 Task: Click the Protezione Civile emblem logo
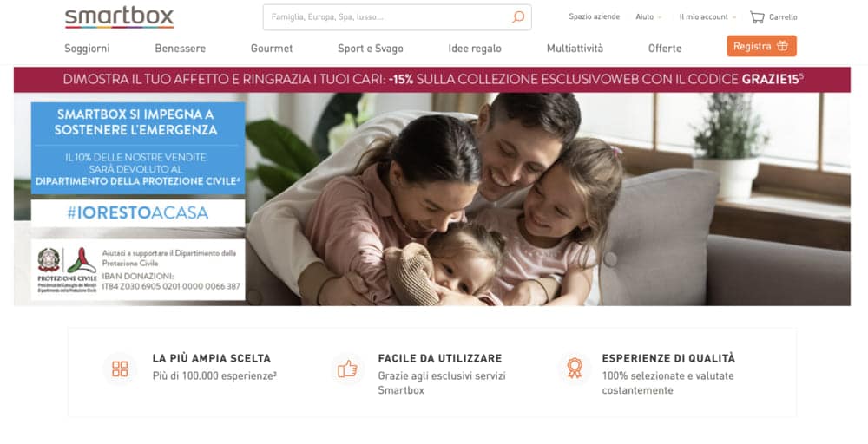click(67, 270)
